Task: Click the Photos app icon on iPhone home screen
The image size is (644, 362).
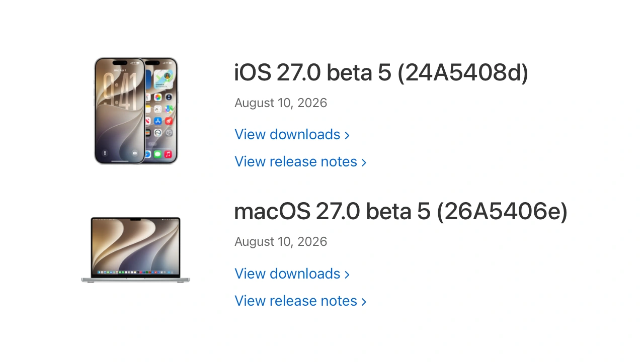Action: point(158,97)
